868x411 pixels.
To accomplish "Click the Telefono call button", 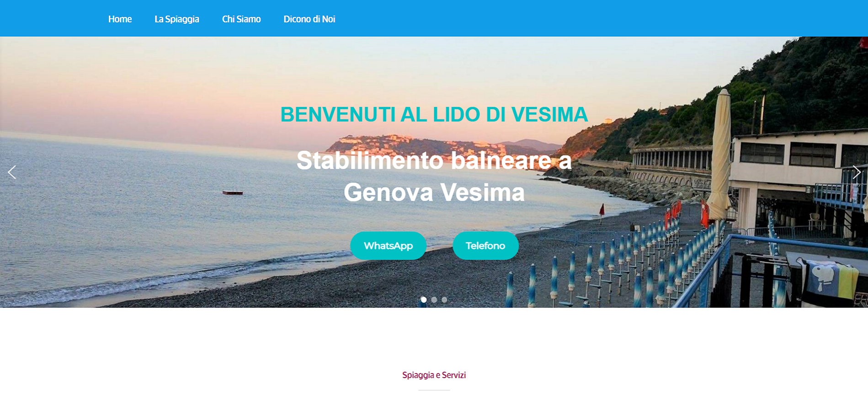I will pyautogui.click(x=485, y=246).
